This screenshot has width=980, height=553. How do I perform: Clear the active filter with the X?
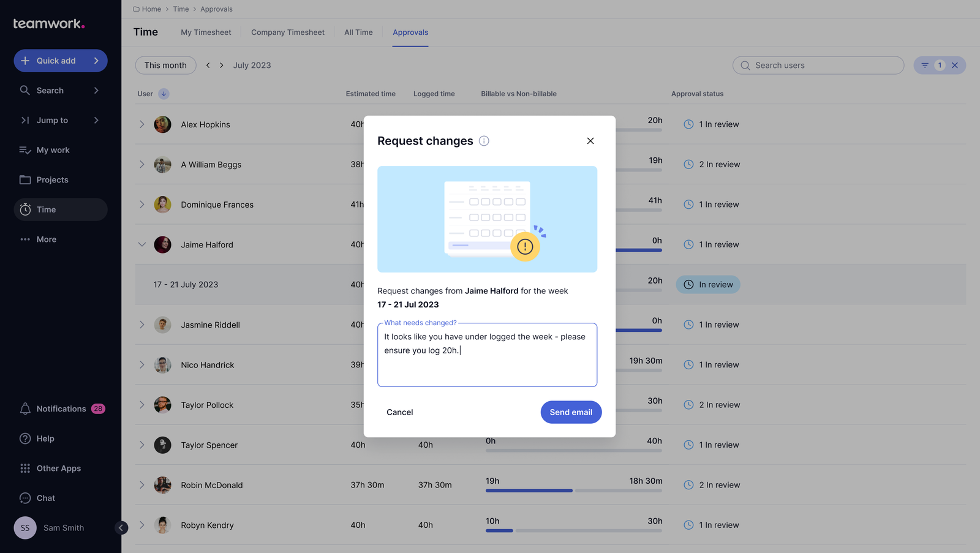click(954, 65)
